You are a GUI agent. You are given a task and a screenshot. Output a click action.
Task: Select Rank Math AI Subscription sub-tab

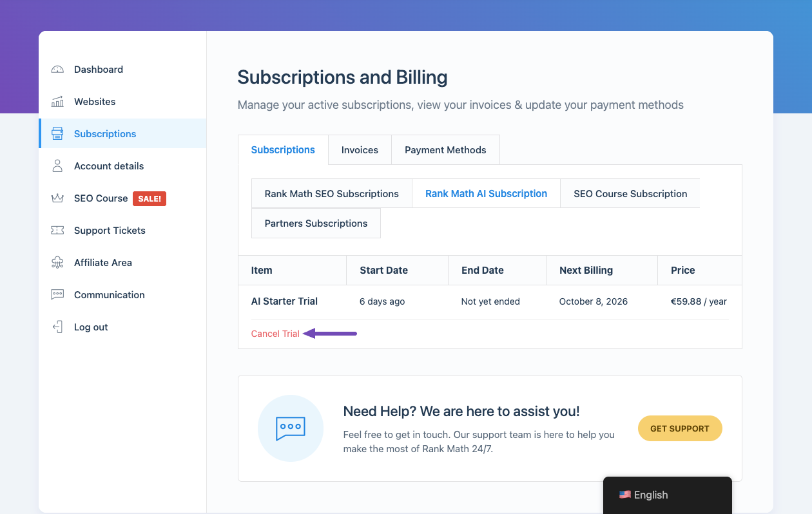coord(486,193)
